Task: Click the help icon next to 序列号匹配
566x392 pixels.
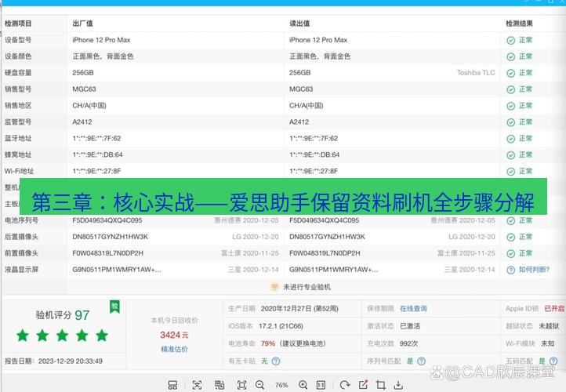Action: (x=421, y=361)
